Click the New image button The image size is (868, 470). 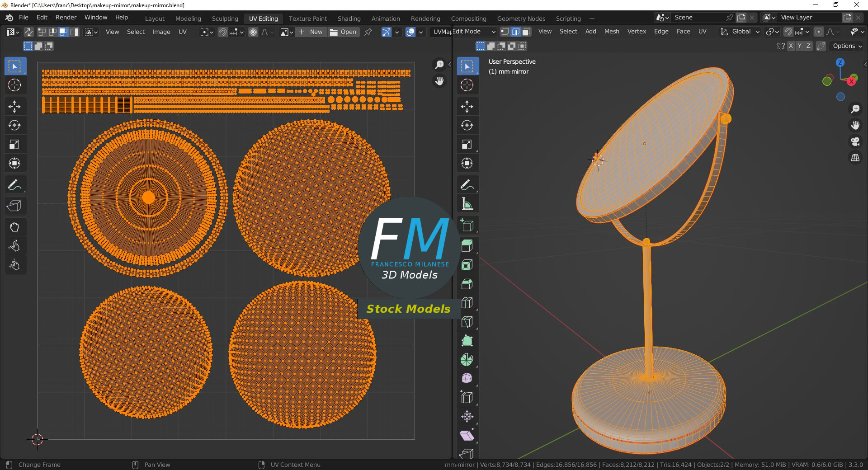pyautogui.click(x=311, y=32)
